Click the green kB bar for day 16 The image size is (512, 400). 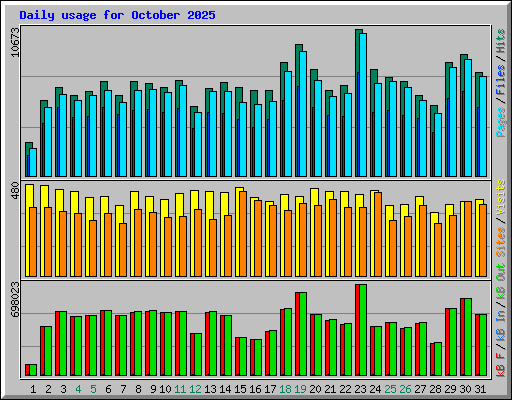258,357
